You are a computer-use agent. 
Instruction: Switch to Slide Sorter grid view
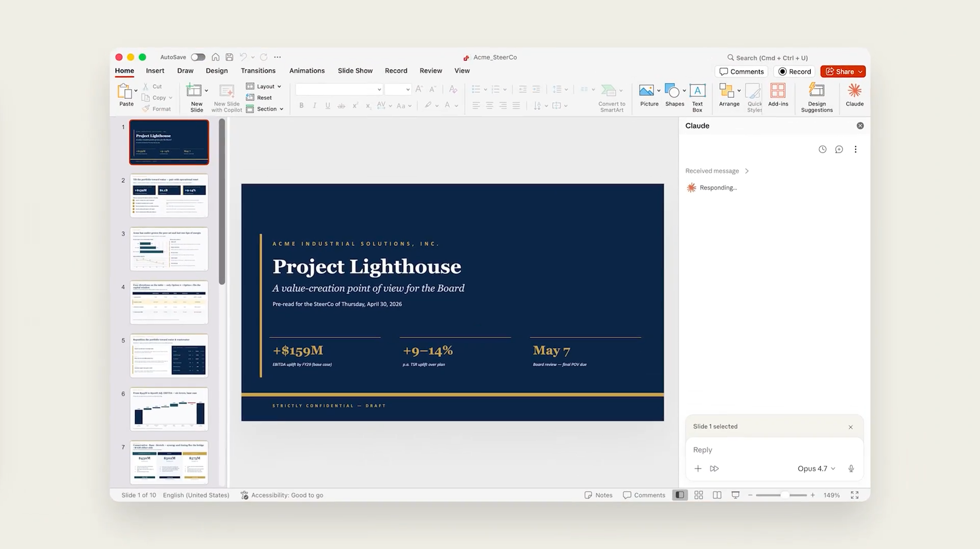tap(698, 495)
